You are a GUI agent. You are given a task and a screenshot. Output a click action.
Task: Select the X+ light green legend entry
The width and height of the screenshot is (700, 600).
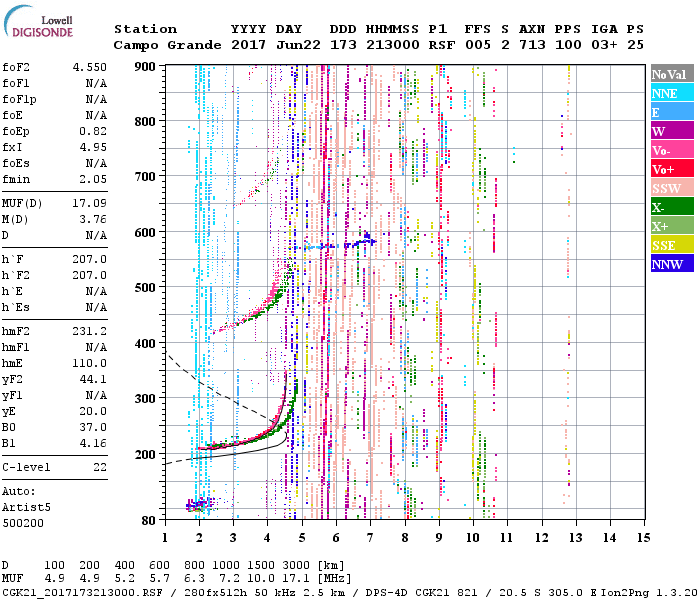click(671, 226)
